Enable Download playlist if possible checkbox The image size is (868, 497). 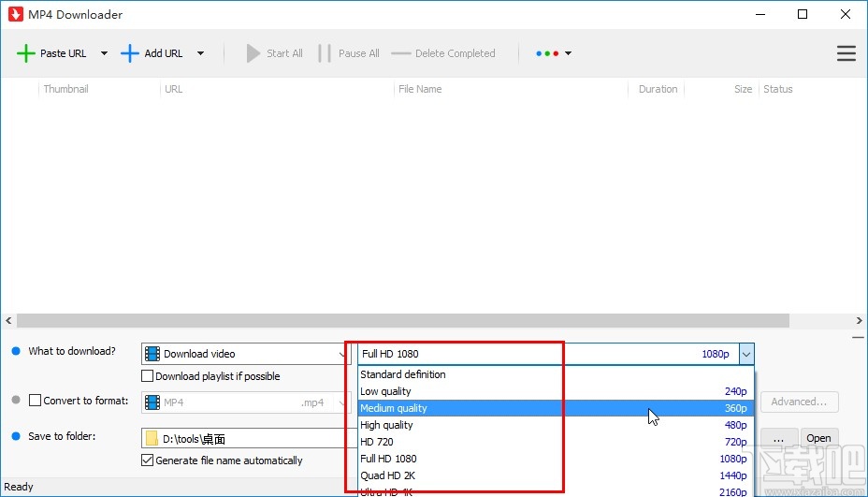coord(147,376)
